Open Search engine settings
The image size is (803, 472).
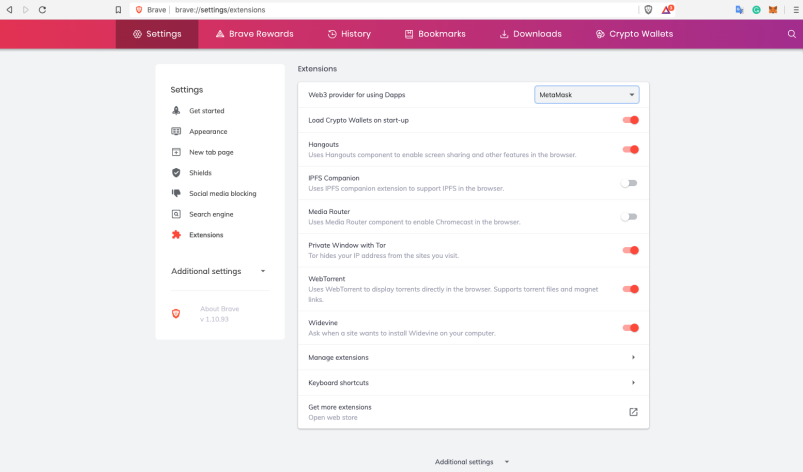tap(211, 214)
